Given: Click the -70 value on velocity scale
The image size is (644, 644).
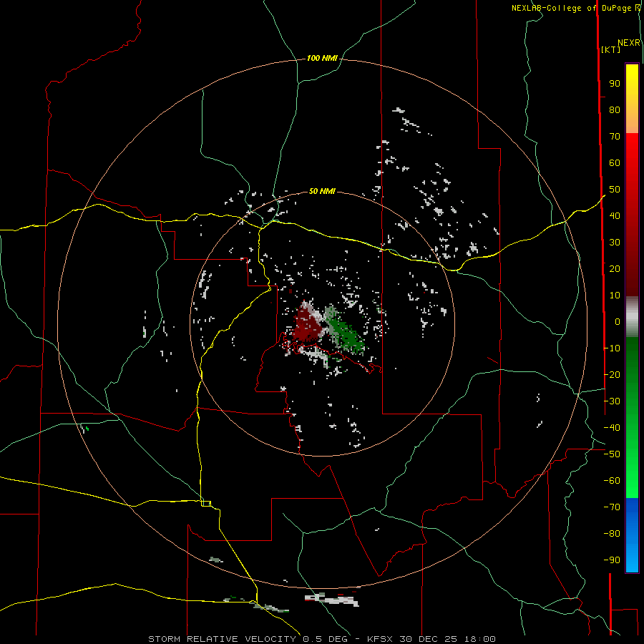Looking at the screenshot, I should (612, 507).
